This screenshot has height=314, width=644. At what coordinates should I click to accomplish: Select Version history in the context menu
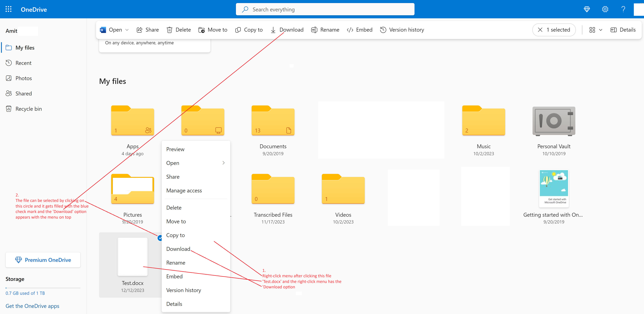pyautogui.click(x=196, y=290)
